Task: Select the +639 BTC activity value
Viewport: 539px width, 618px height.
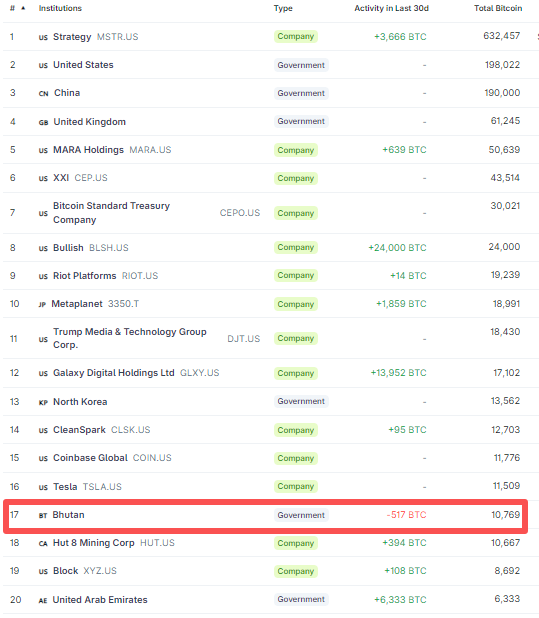Action: pos(404,150)
